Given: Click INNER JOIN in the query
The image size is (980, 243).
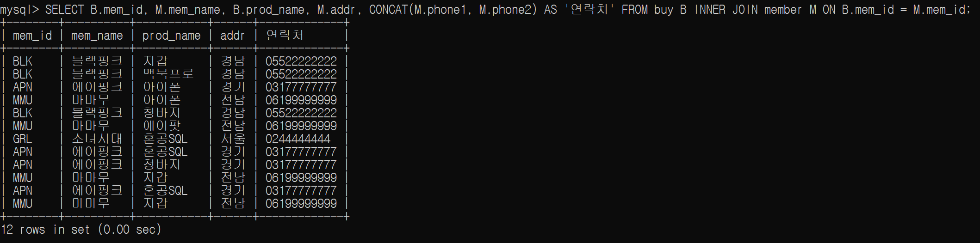Looking at the screenshot, I should click(x=726, y=10).
